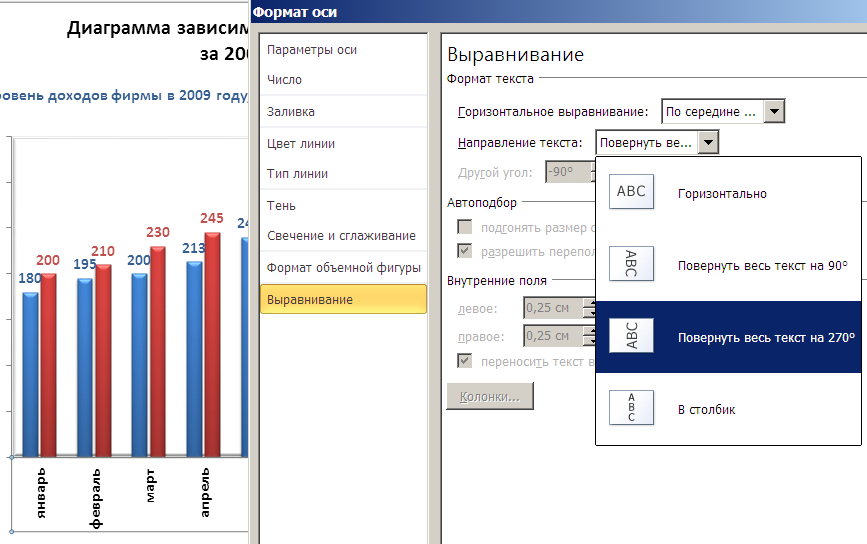Click the 'левое' margin spinner arrows
867x544 pixels.
click(x=591, y=308)
